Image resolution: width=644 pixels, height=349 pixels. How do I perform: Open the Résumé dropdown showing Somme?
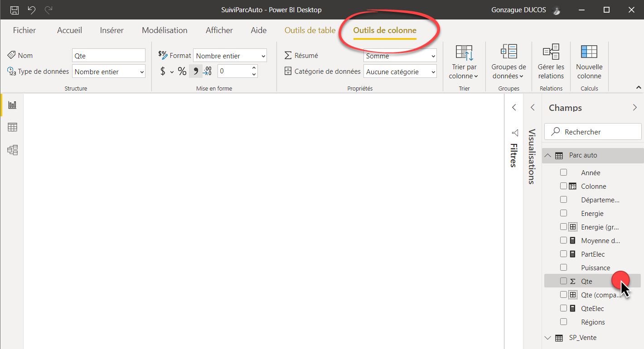tap(400, 56)
